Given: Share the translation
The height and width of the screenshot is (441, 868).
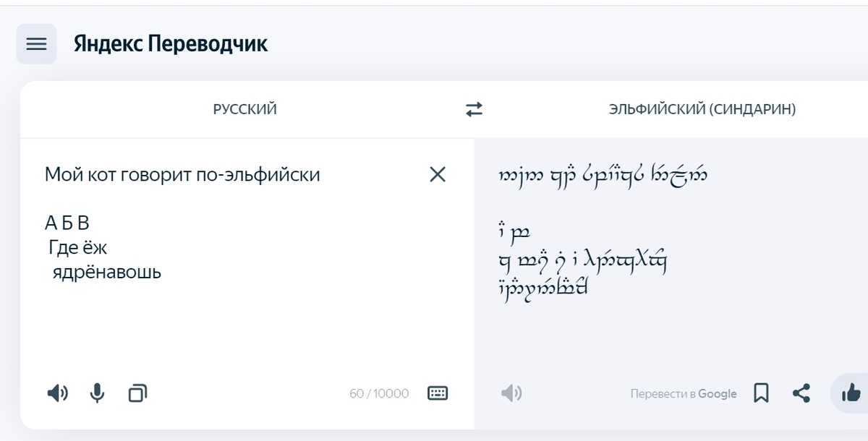Looking at the screenshot, I should (801, 393).
